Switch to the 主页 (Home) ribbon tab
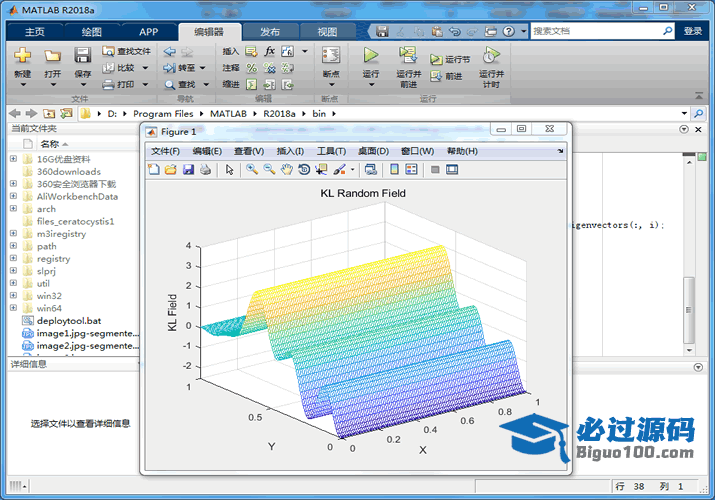The image size is (715, 500). pos(35,31)
